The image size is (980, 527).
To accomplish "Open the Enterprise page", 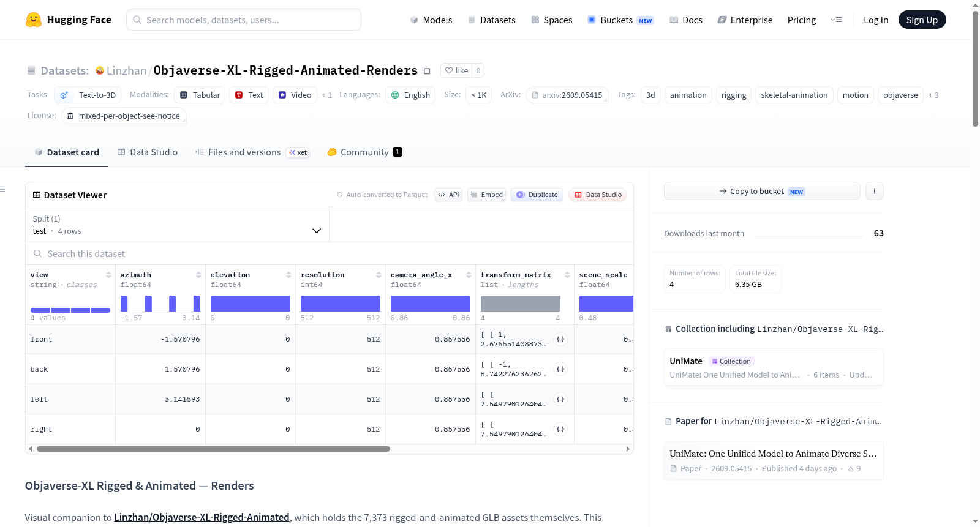I will tap(745, 20).
